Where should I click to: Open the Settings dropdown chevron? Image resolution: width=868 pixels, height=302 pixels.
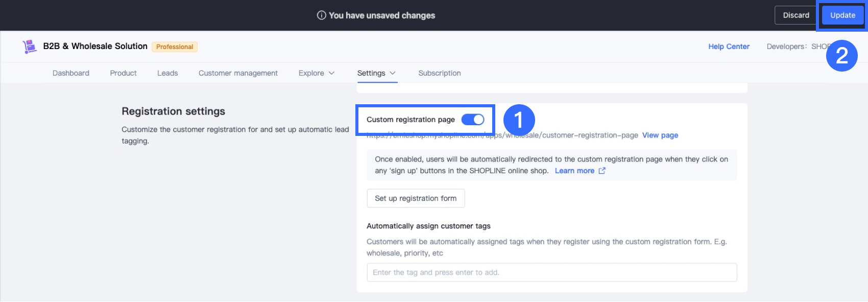tap(393, 73)
